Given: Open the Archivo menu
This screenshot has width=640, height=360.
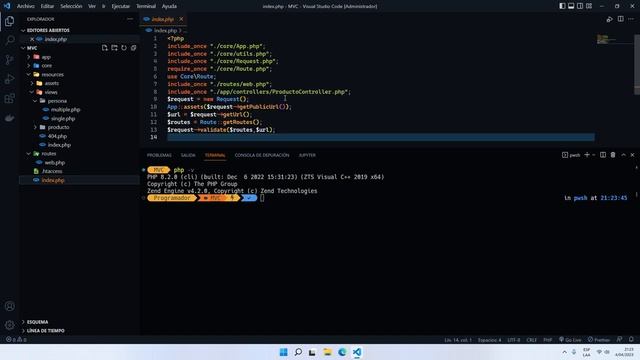Looking at the screenshot, I should 26,6.
